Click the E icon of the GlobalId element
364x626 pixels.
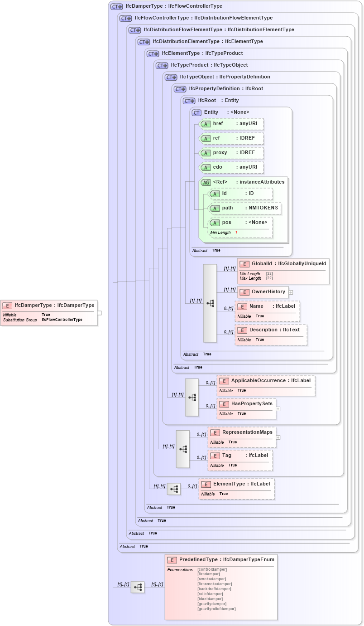coord(243,263)
